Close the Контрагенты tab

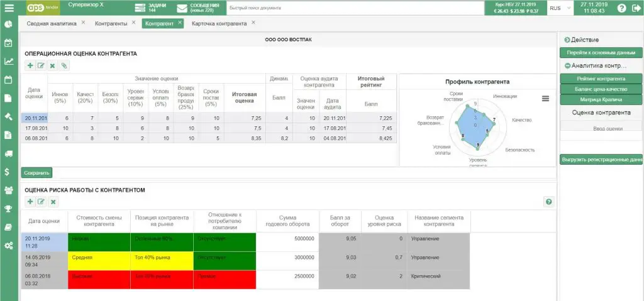pyautogui.click(x=133, y=23)
